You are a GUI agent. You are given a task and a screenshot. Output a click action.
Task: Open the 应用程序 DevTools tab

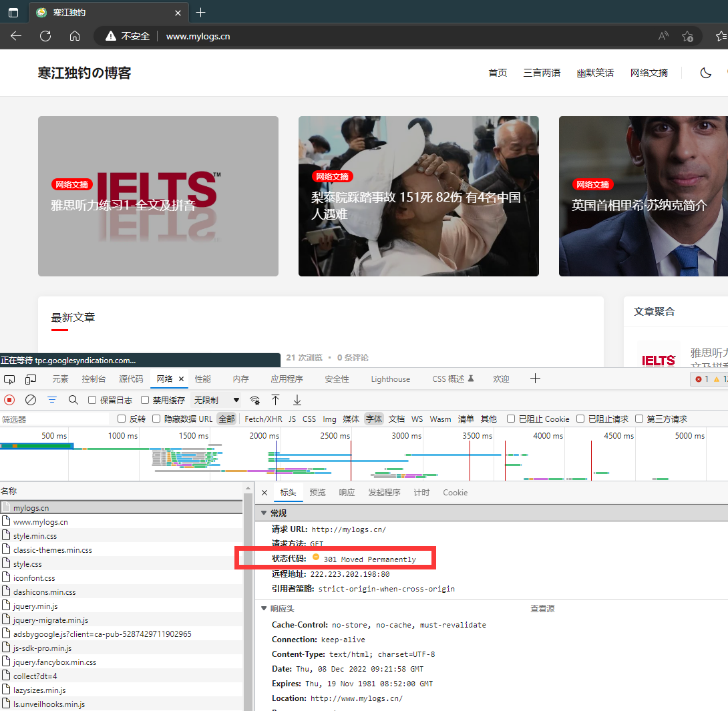click(287, 379)
